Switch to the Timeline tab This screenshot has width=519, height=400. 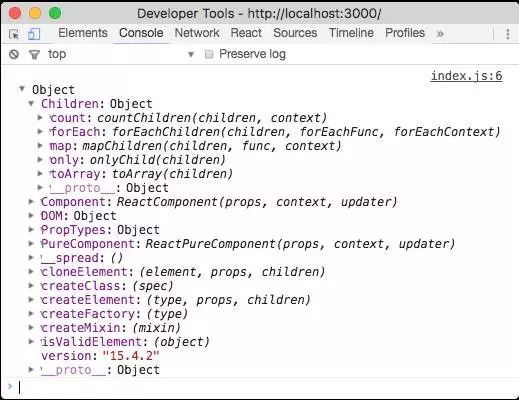click(x=351, y=33)
